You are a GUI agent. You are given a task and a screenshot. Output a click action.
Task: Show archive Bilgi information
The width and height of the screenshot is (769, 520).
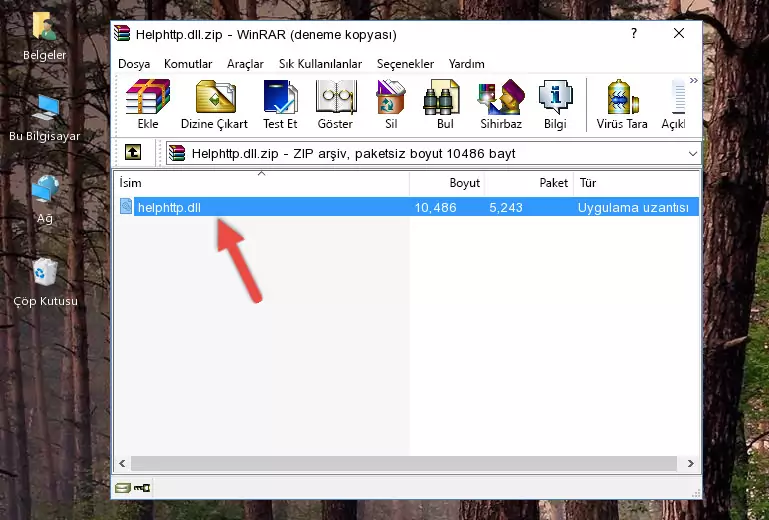click(x=555, y=104)
